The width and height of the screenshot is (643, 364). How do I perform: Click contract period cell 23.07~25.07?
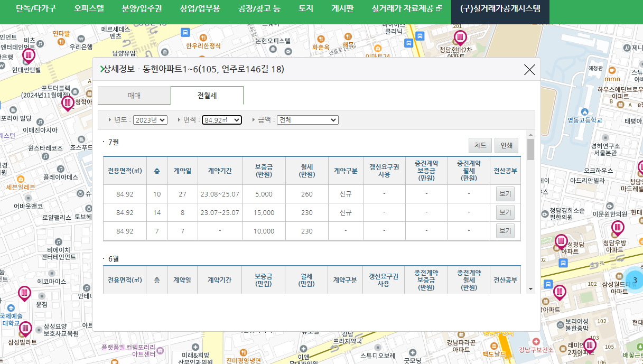point(220,212)
